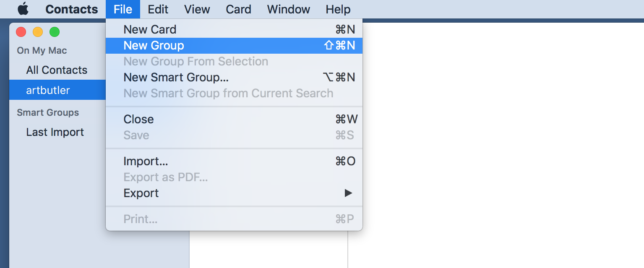
Task: Click the red close window button
Action: click(21, 32)
